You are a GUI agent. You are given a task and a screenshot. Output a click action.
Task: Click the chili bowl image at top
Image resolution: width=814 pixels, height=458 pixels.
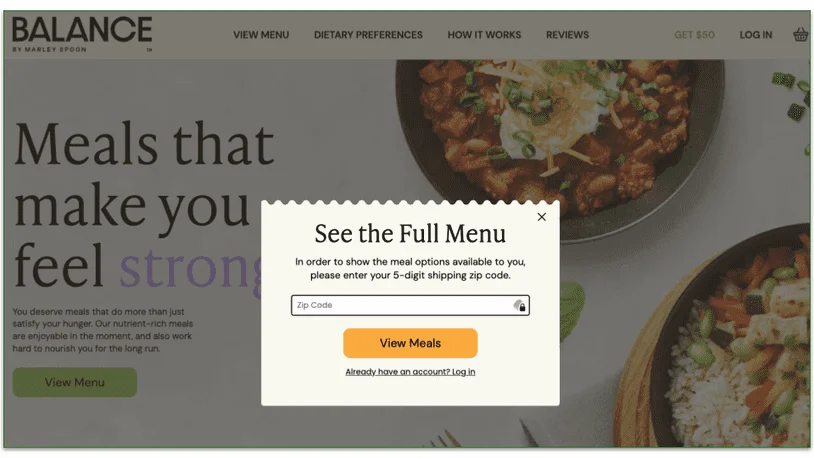click(x=561, y=135)
